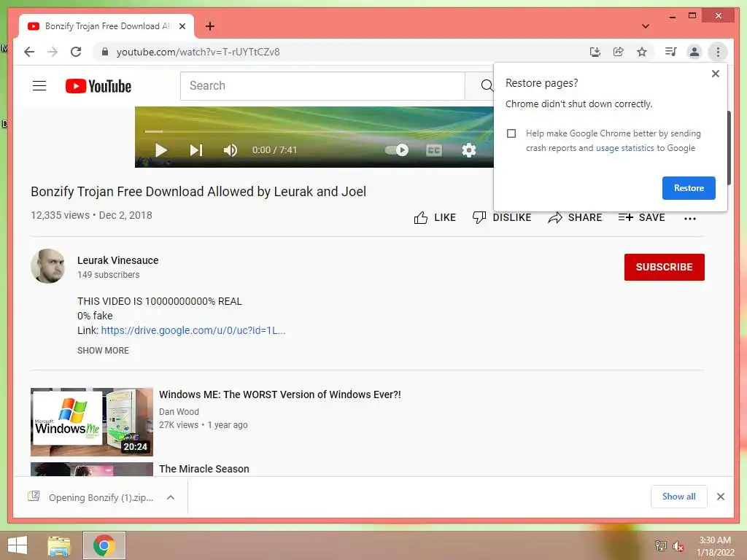747x560 pixels.
Task: Close the Bonzify Trojan tab
Action: [182, 26]
